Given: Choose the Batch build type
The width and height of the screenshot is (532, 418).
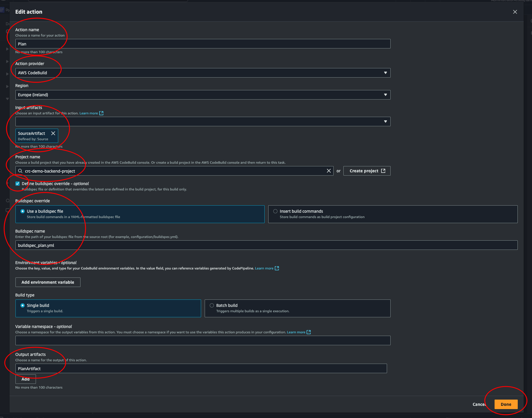Looking at the screenshot, I should [x=212, y=305].
